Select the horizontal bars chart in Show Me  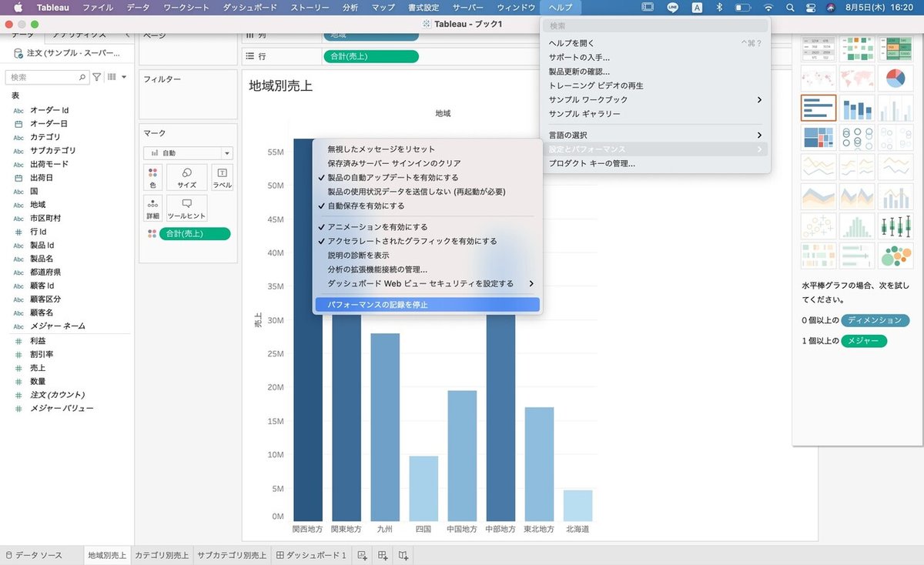[x=819, y=108]
